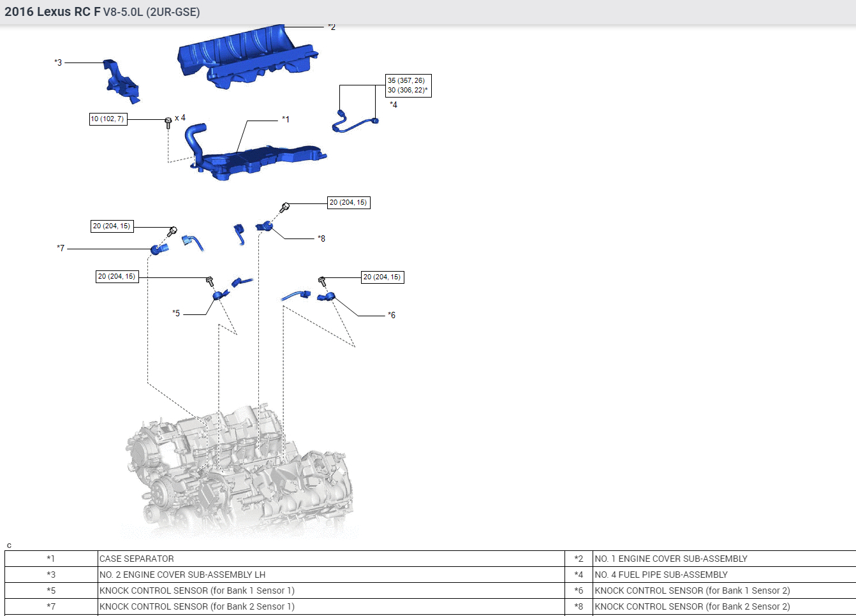Click knock sensor part at callout *6

click(x=328, y=296)
